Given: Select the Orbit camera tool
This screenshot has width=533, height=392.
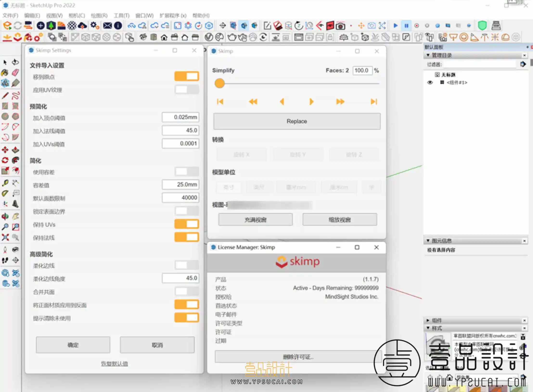Looking at the screenshot, I should pos(5,216).
